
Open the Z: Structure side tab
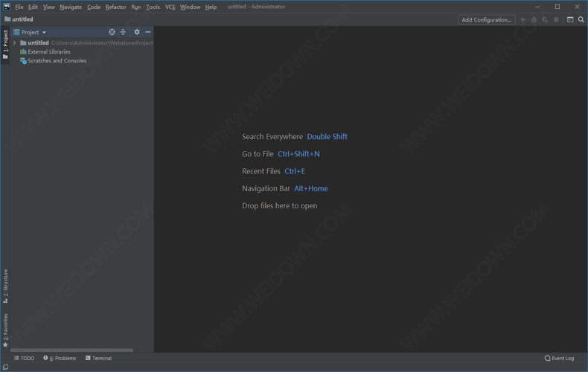(5, 286)
